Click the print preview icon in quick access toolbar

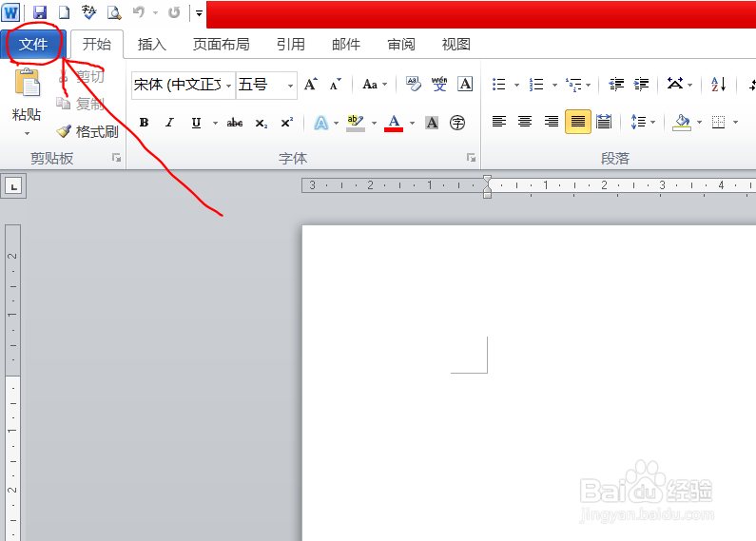click(114, 12)
